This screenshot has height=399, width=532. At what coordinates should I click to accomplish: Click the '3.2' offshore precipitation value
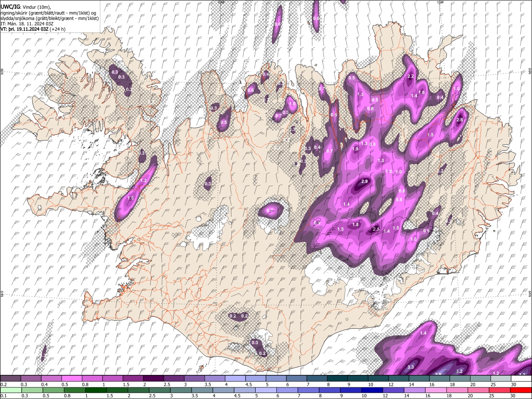(459, 371)
